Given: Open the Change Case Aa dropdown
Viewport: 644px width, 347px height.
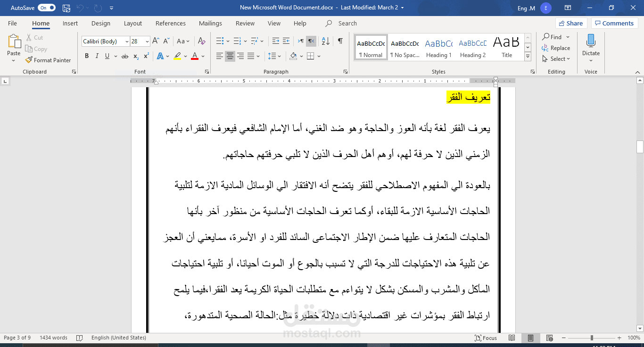Looking at the screenshot, I should [x=183, y=41].
